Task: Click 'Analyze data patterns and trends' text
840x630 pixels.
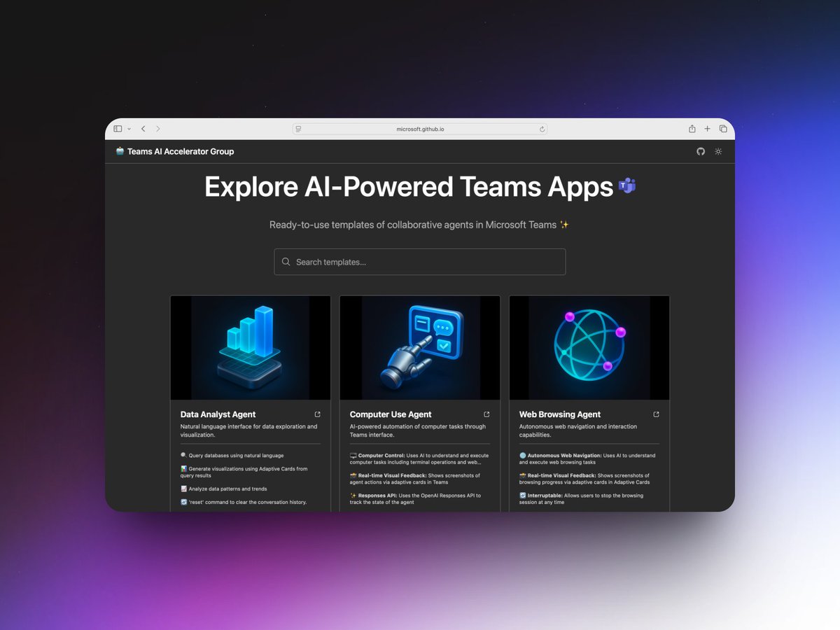Action: coord(228,489)
